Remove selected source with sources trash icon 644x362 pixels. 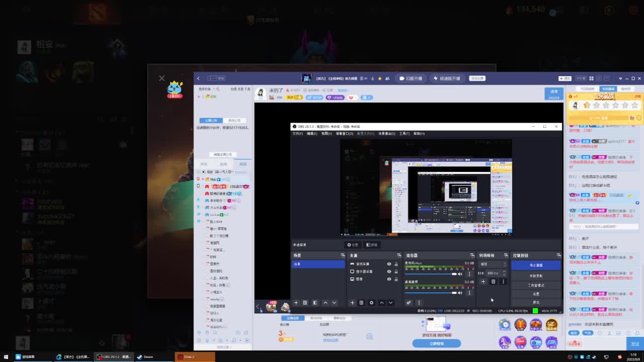click(x=361, y=303)
